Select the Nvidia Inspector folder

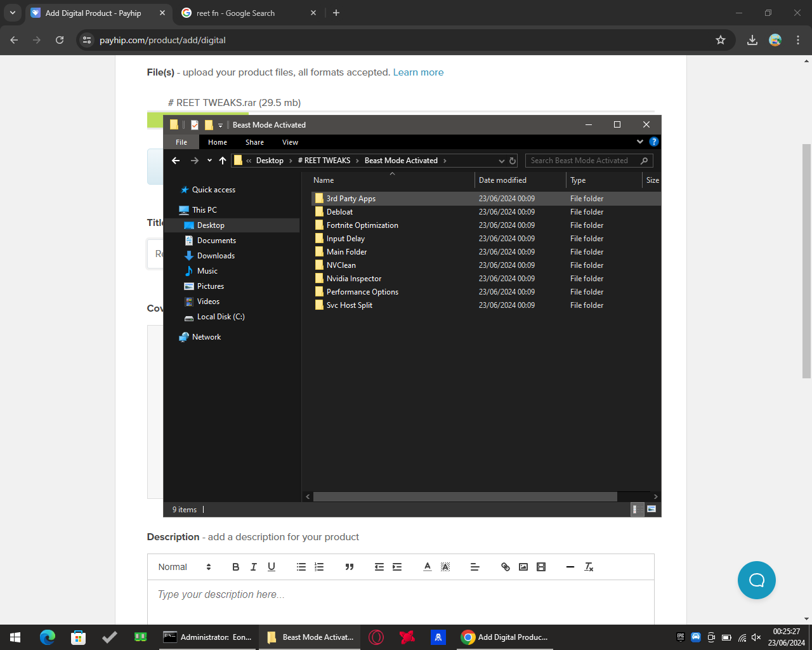click(354, 279)
